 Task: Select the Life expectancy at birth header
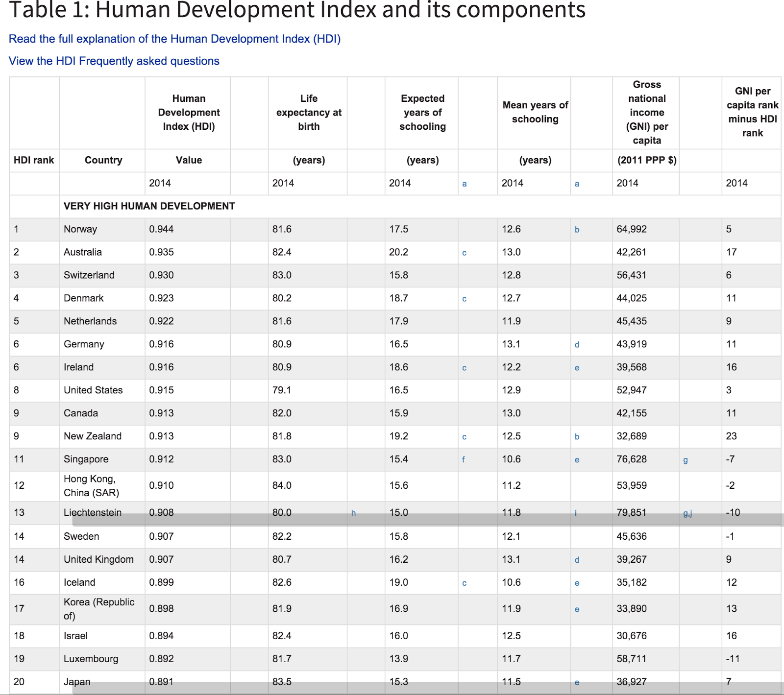click(308, 112)
